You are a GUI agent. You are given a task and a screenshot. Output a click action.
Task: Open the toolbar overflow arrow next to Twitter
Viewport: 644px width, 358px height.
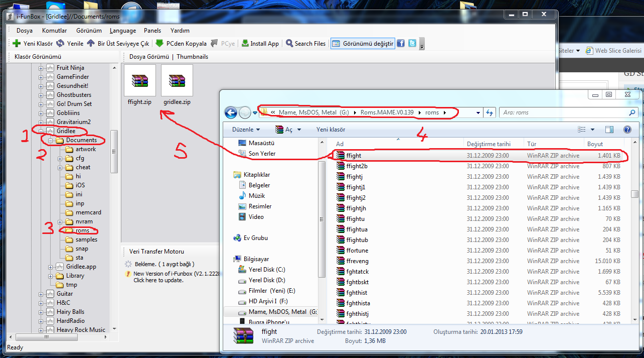tap(422, 45)
